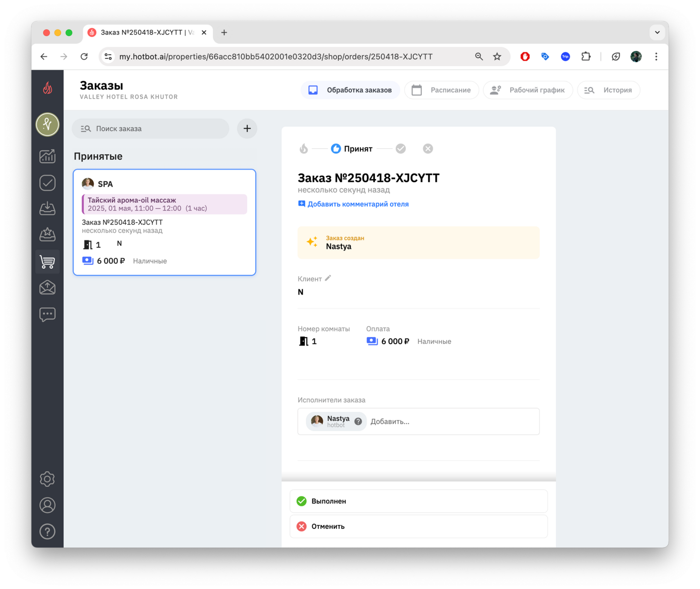
Task: Open the tasks checkmark sidebar icon
Action: tap(47, 183)
